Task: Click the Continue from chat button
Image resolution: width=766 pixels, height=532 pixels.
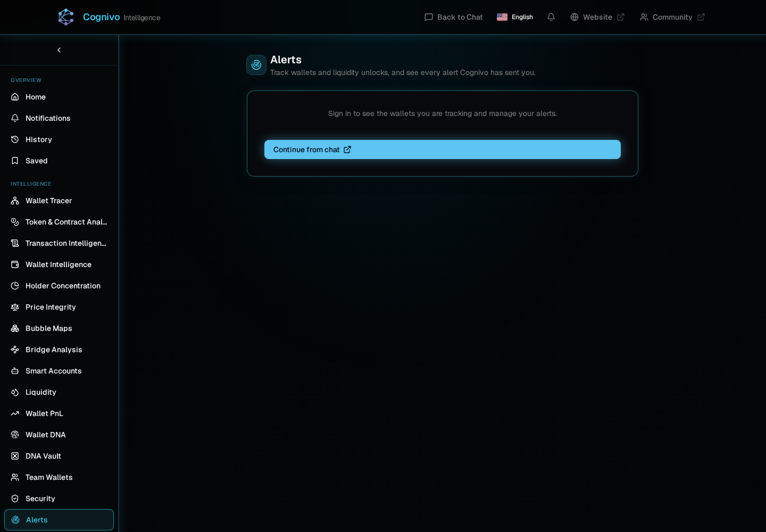Action: tap(443, 149)
